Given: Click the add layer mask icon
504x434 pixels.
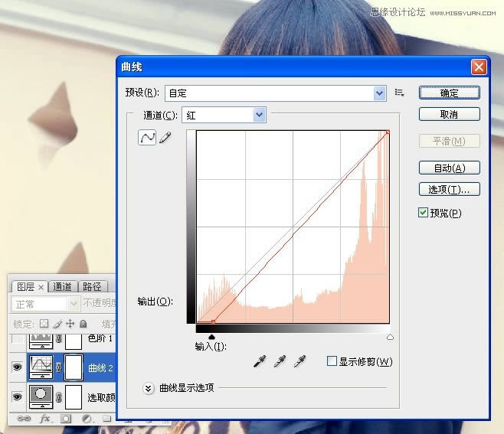Looking at the screenshot, I should [x=66, y=419].
